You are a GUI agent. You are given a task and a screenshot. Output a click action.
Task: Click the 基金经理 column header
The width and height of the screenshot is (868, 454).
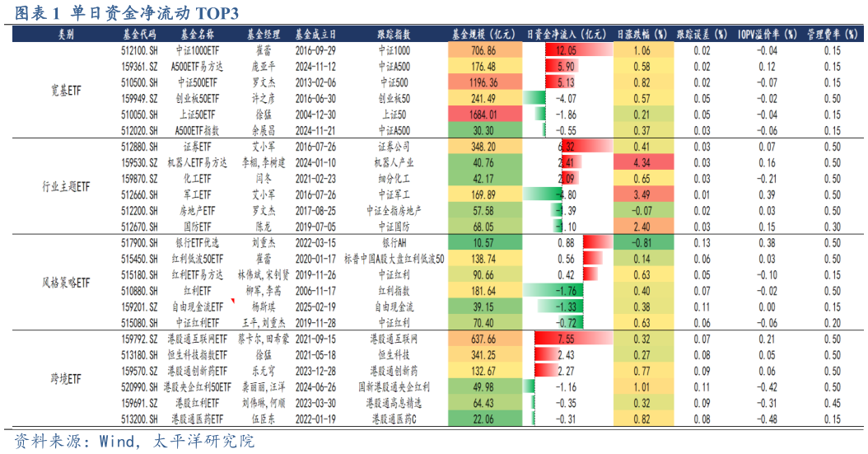coord(264,35)
